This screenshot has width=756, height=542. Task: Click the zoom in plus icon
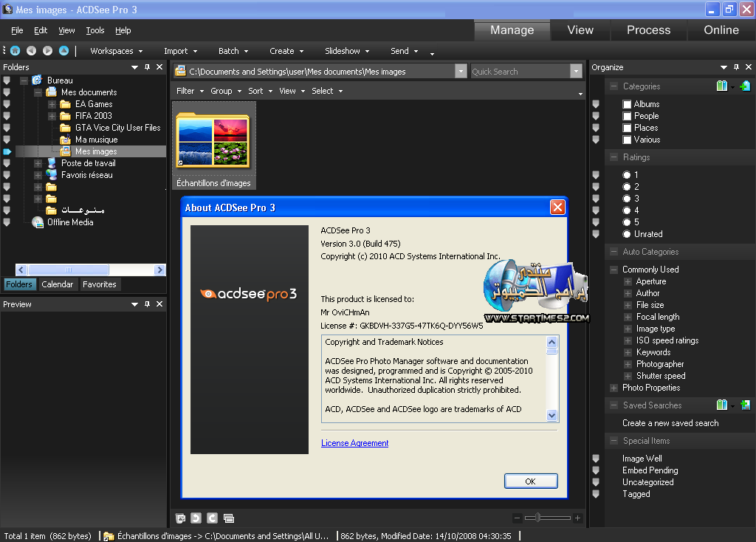pos(577,518)
